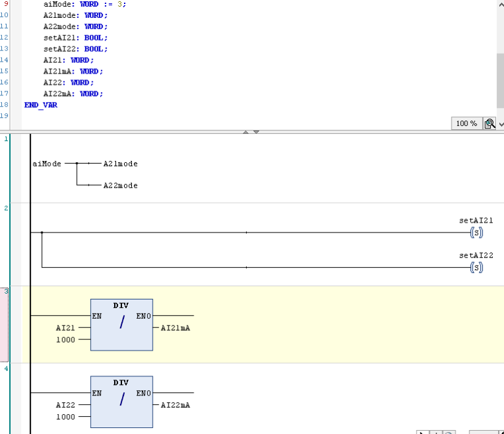Select the DIV block in network 3
Viewport: 504px width, 434px height.
(x=121, y=325)
